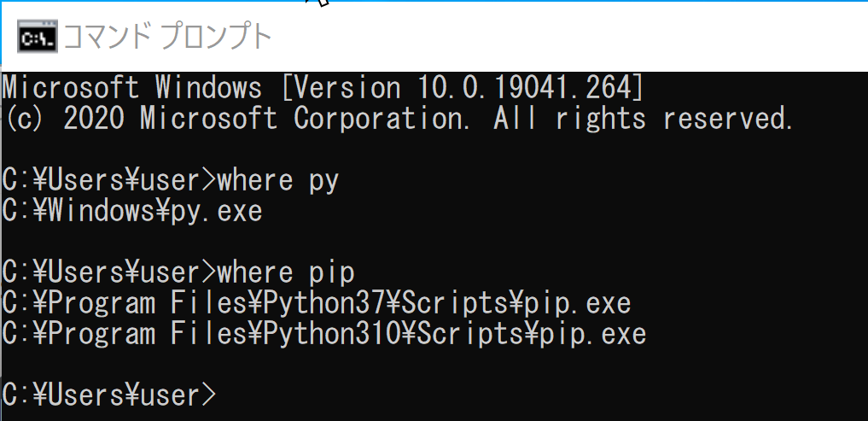Click the last empty C:\Users\user> prompt

(x=109, y=395)
